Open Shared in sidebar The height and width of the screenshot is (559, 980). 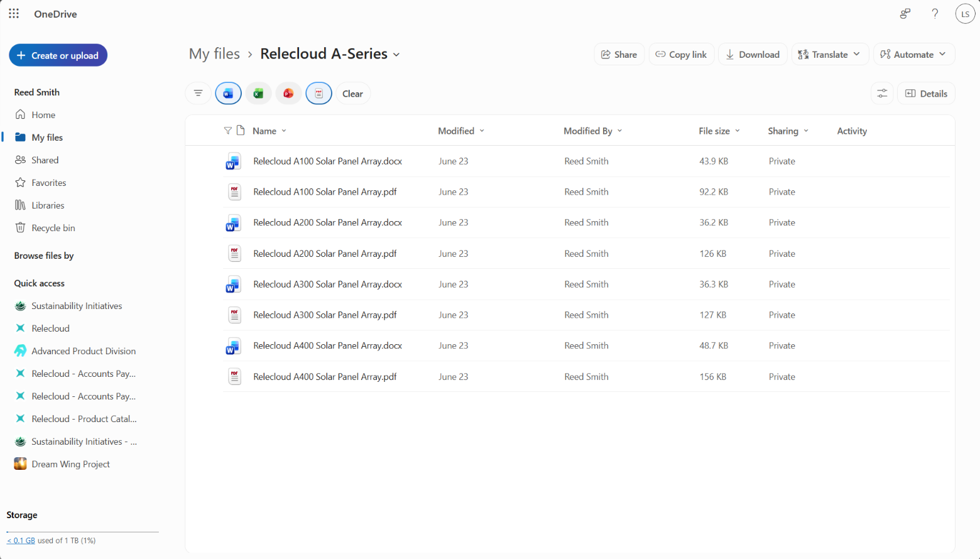45,160
